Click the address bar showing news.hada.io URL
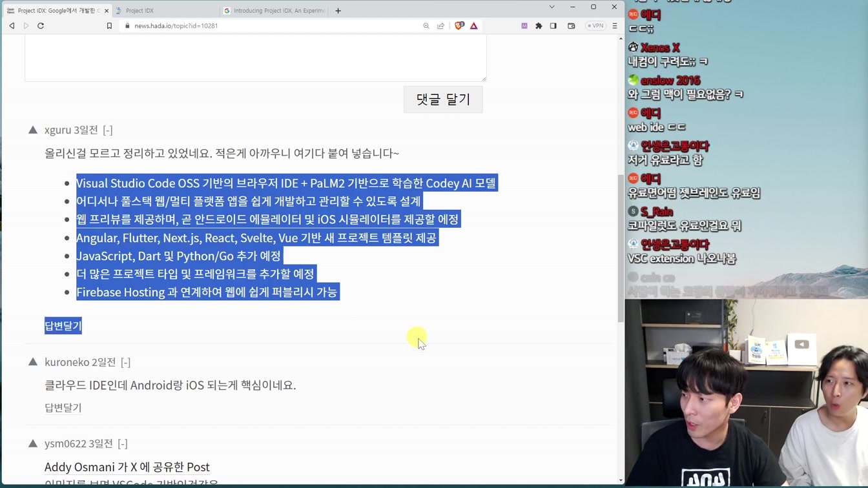This screenshot has width=868, height=488. [x=271, y=26]
